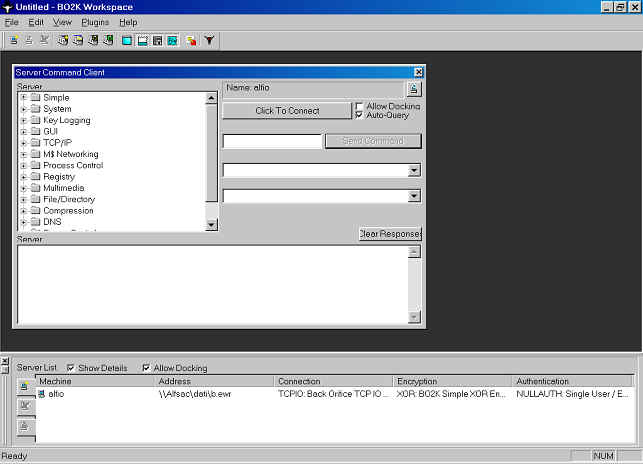Screen dimensions: 643x464
Task: Open the Plugins menu
Action: 95,22
